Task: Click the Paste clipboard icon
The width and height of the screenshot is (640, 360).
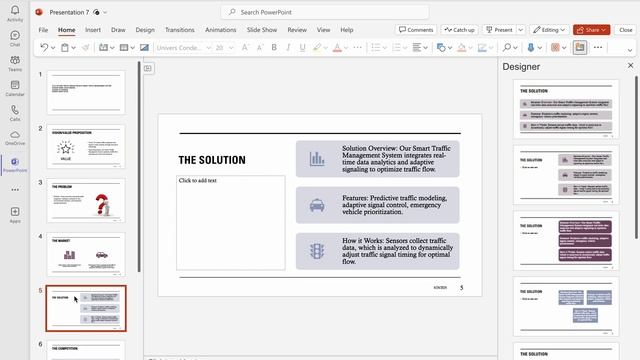Action: (x=64, y=48)
